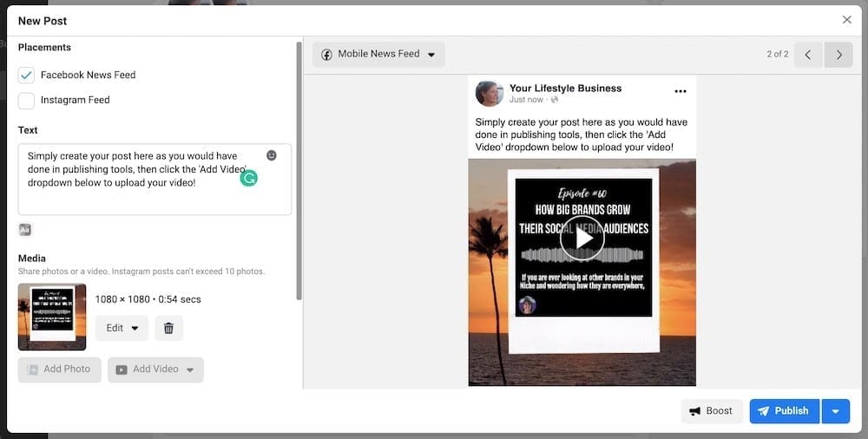868x439 pixels.
Task: Click the Placements section heading
Action: tap(44, 48)
